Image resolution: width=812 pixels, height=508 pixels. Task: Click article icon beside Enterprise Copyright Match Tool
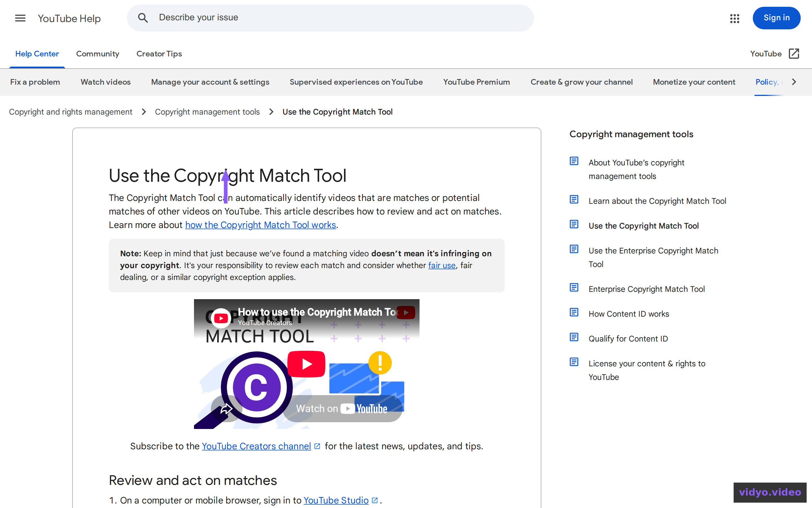[x=574, y=288]
